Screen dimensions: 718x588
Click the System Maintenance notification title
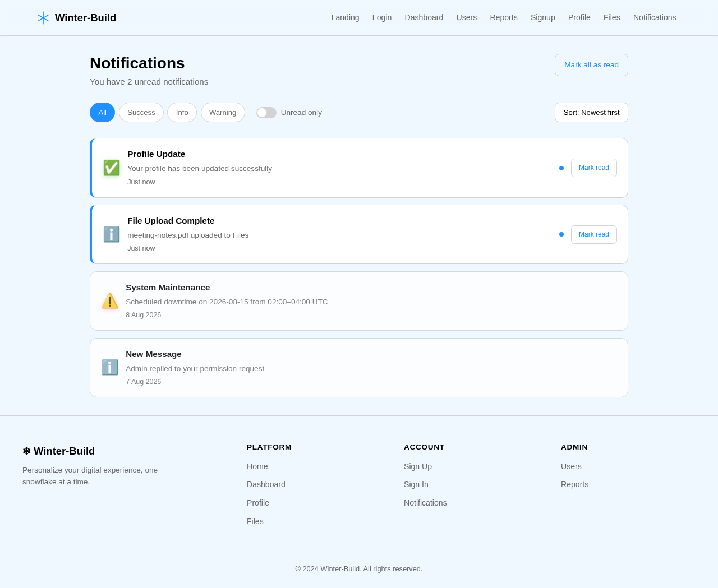[x=168, y=288]
